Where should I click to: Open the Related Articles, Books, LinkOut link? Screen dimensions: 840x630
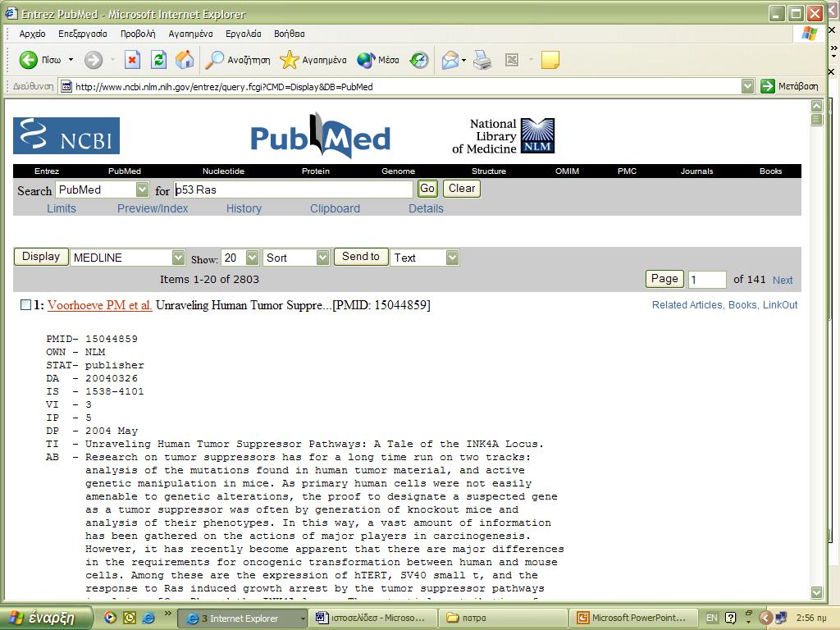tap(724, 305)
